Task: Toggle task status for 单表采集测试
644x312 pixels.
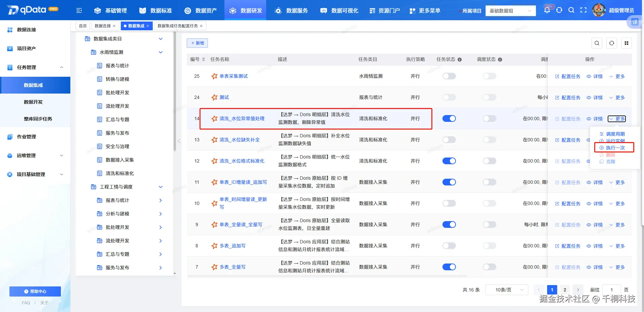Action: click(x=449, y=76)
